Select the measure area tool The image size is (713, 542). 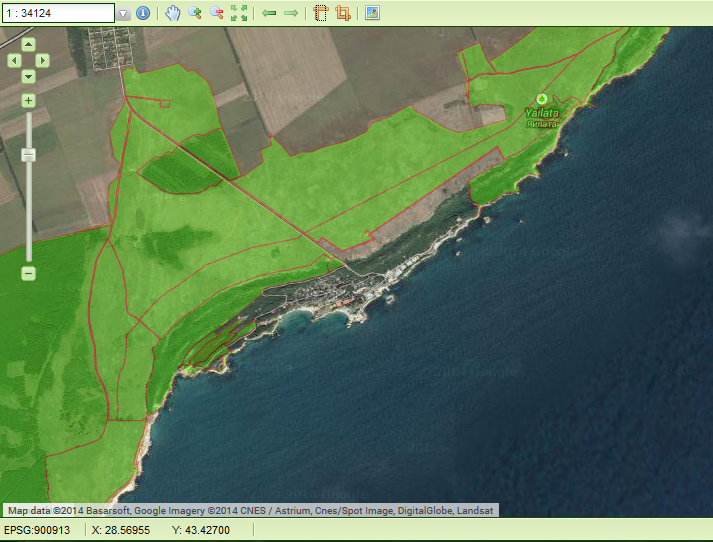[x=343, y=13]
